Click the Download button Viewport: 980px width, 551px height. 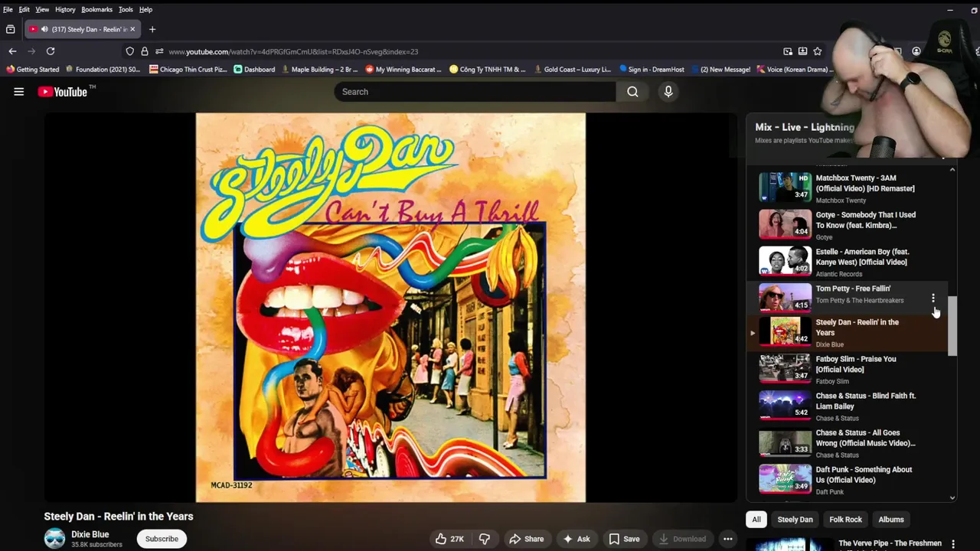[682, 539]
